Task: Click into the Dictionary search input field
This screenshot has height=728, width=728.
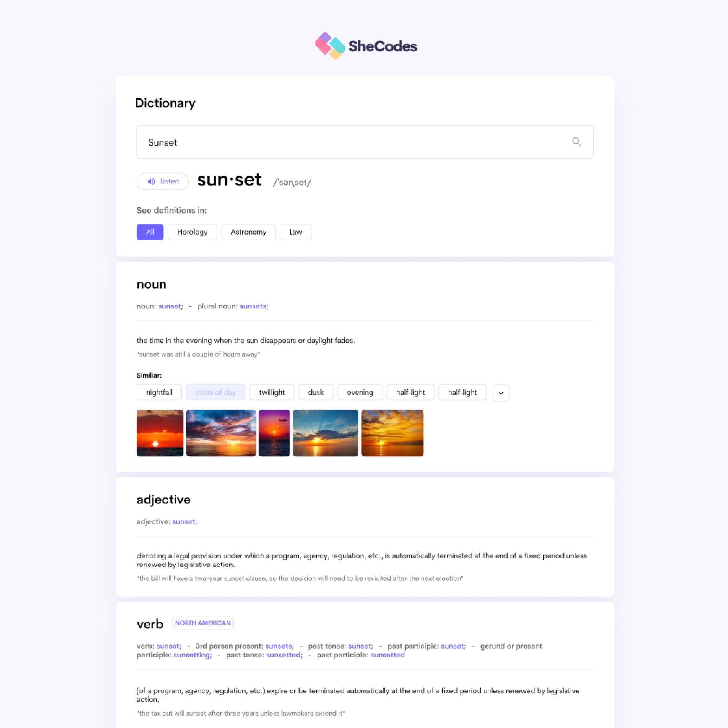Action: tap(364, 142)
